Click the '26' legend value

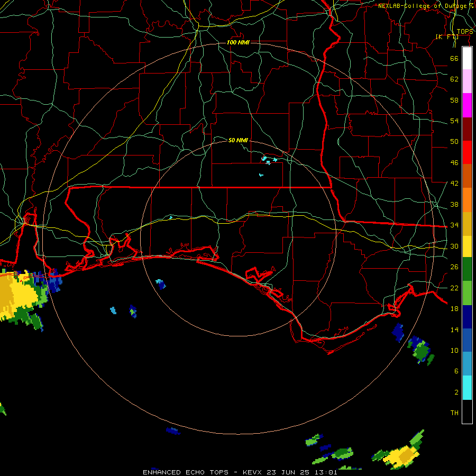pos(454,267)
